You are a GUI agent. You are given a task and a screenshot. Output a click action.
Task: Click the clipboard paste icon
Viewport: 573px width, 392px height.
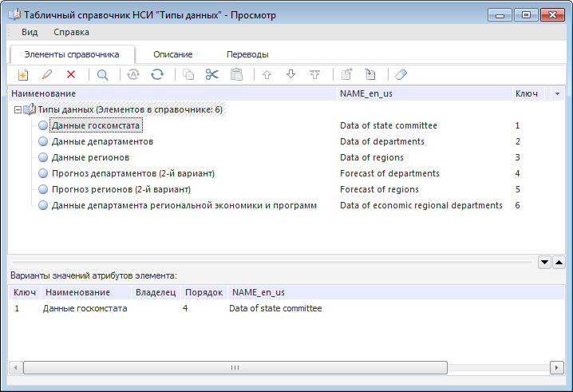point(236,74)
